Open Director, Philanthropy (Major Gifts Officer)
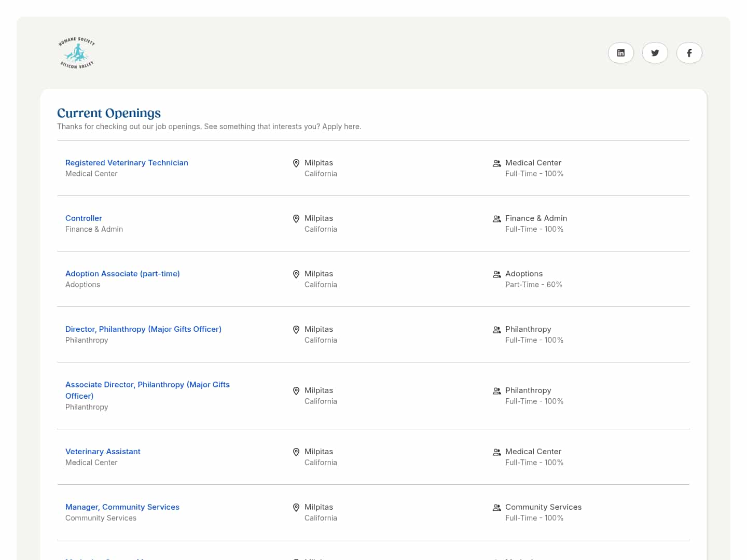This screenshot has height=560, width=747. coord(143,329)
